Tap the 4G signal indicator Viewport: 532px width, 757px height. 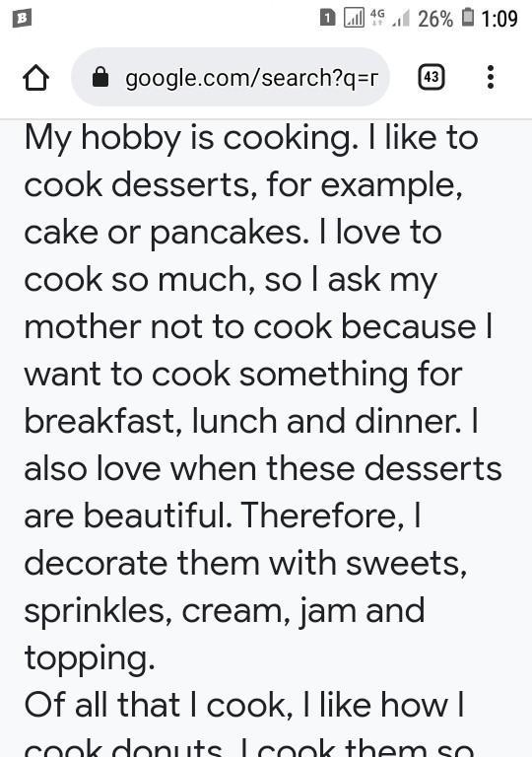[x=377, y=18]
